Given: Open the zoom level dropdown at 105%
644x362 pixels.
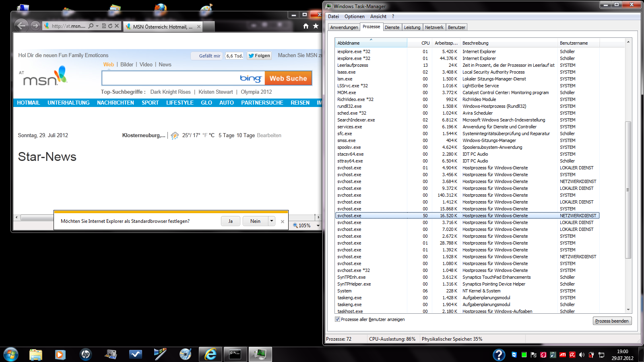Looking at the screenshot, I should click(x=318, y=226).
